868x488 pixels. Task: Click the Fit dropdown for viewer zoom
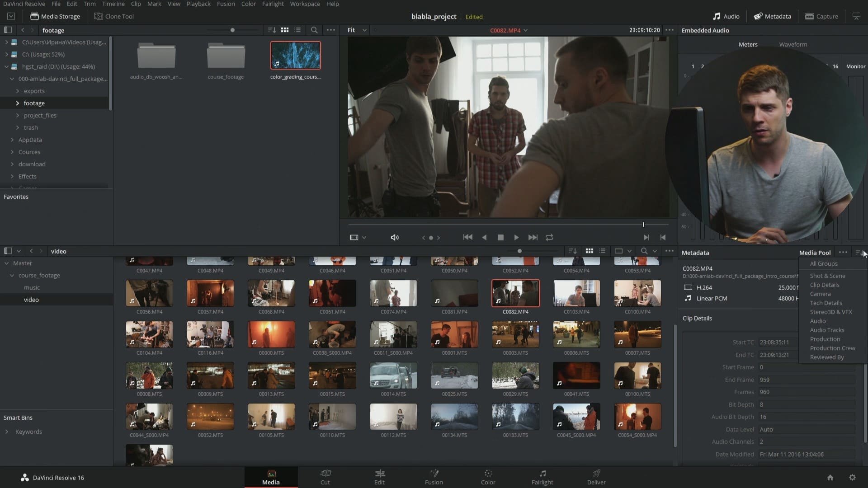point(357,30)
